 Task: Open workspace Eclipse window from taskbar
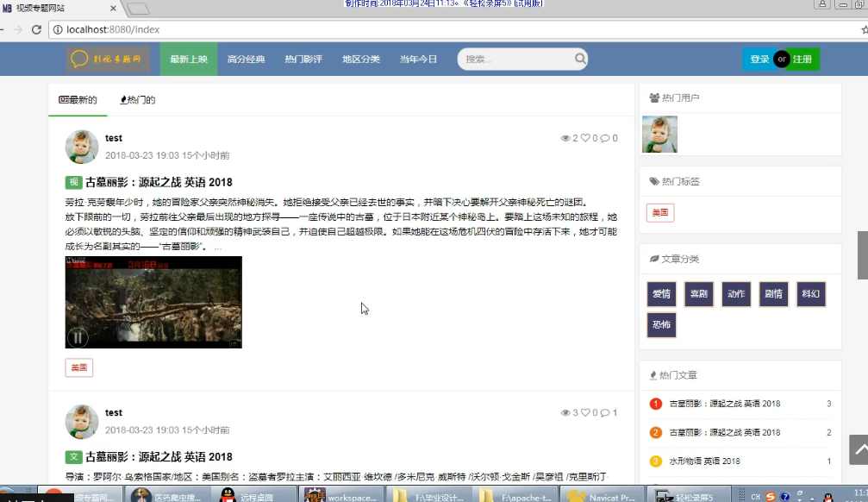pyautogui.click(x=341, y=495)
